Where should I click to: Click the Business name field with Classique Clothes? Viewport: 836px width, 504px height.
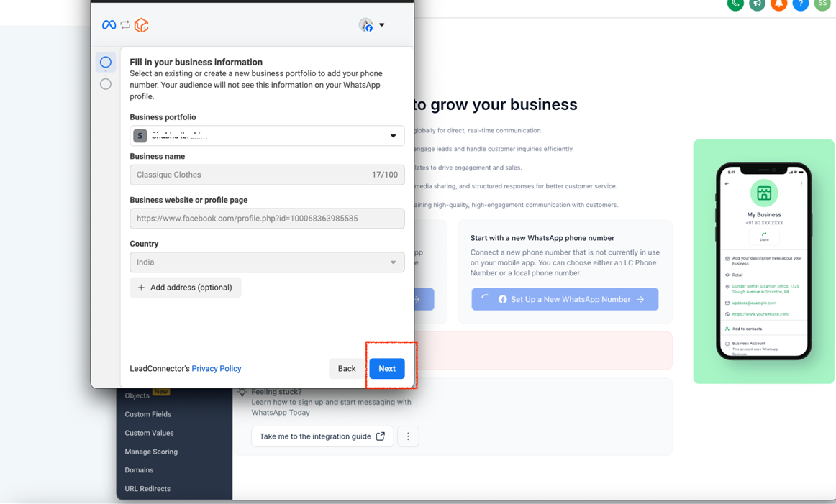click(x=267, y=175)
